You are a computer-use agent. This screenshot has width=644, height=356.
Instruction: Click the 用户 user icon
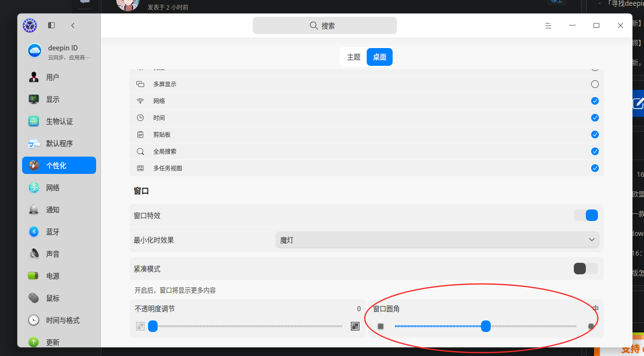tap(34, 77)
